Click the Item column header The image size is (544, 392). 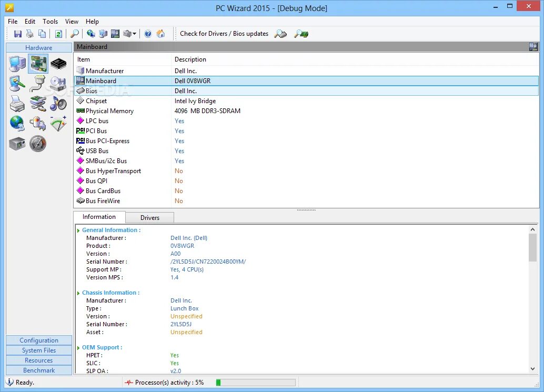(123, 59)
